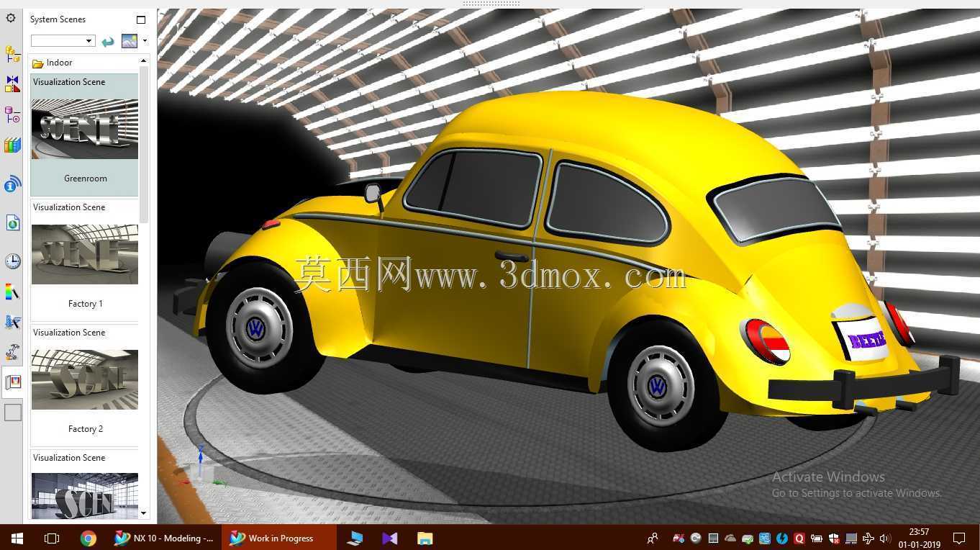Image resolution: width=980 pixels, height=550 pixels.
Task: Open the Constraint Navigator tab
Action: pos(12,84)
